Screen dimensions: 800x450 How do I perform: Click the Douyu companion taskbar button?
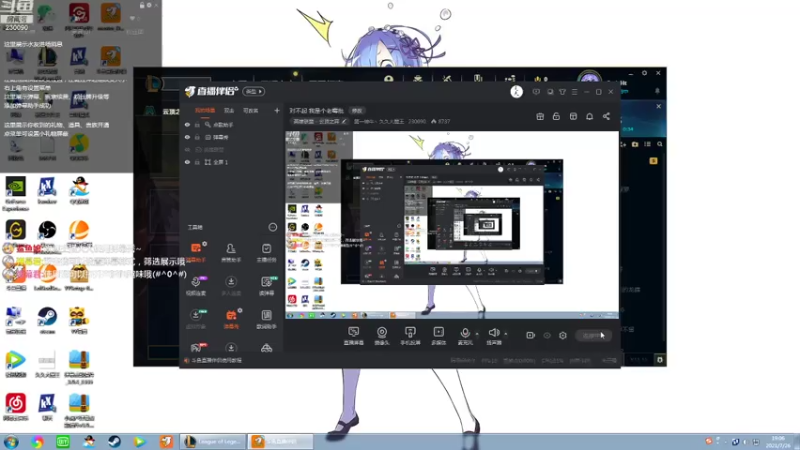pos(280,441)
